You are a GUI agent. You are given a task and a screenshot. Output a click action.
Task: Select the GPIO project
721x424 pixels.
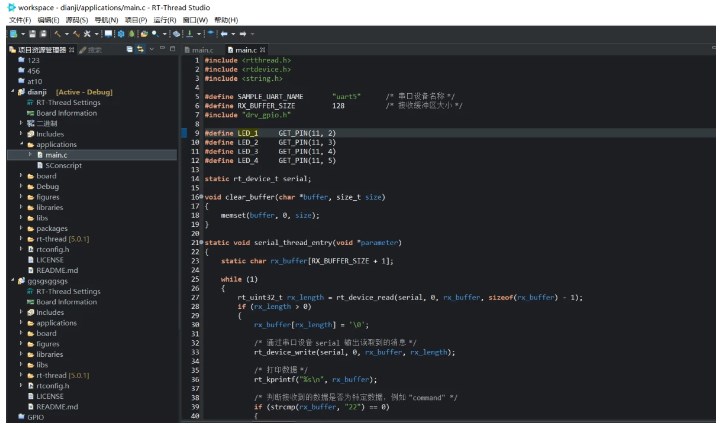(x=35, y=418)
